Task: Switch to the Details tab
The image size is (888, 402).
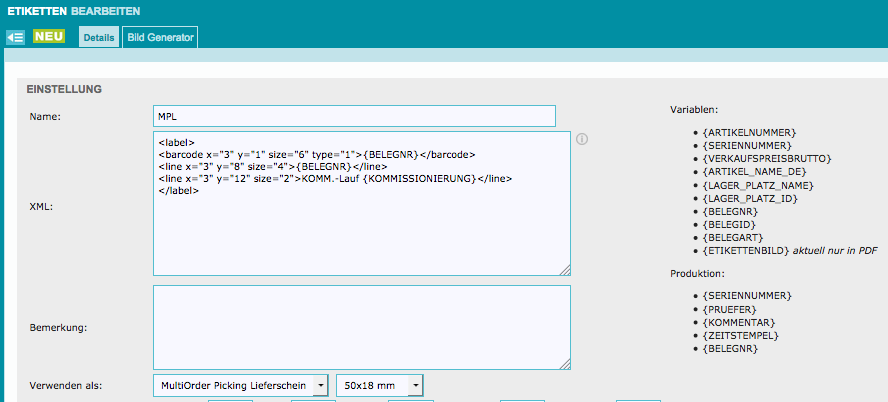Action: click(x=98, y=37)
